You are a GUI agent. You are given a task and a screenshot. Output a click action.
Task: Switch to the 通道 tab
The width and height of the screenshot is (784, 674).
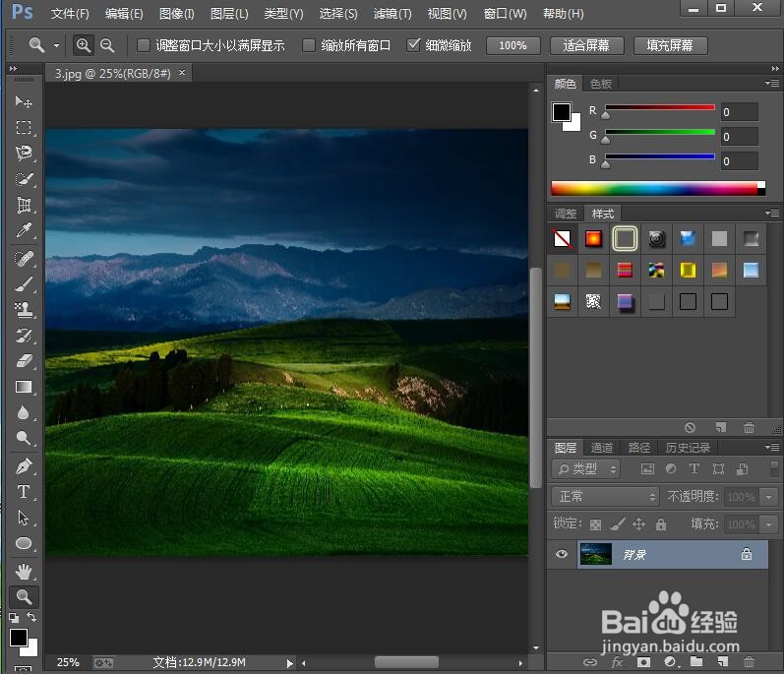click(x=601, y=448)
